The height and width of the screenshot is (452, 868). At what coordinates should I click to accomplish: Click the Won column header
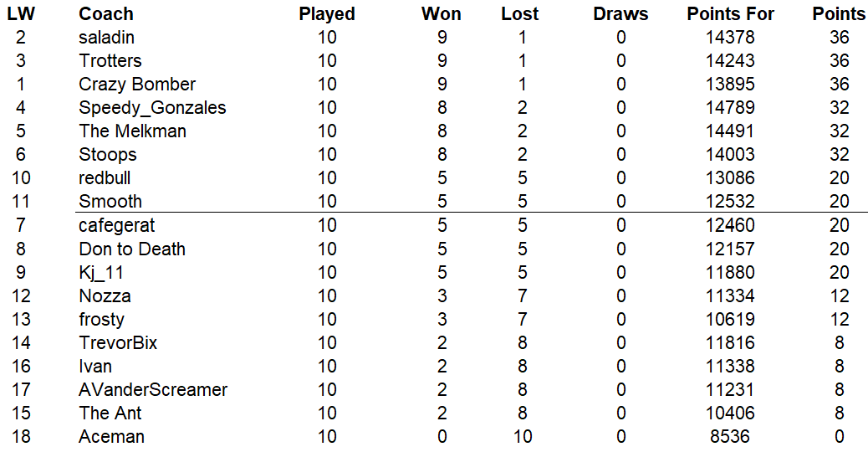coord(442,14)
